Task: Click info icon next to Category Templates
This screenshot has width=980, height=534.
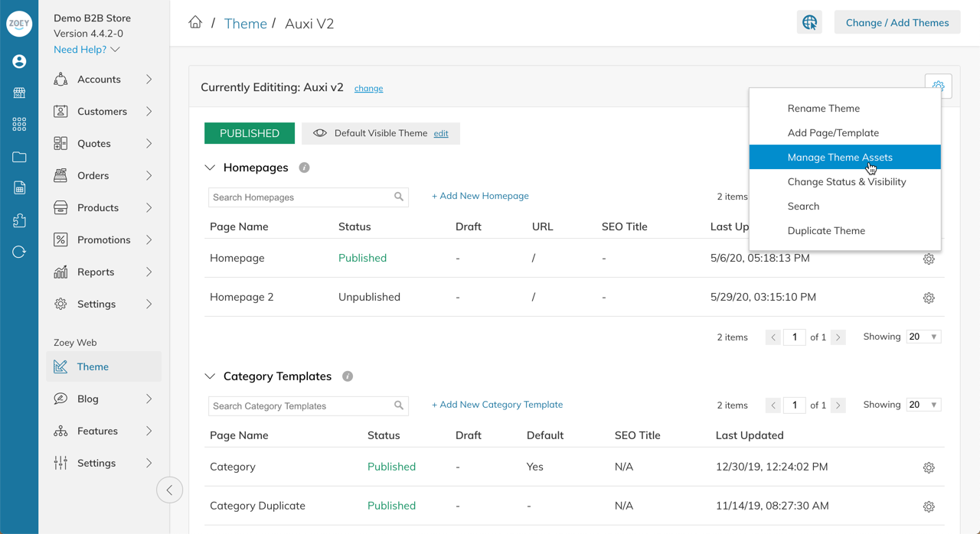Action: [x=348, y=376]
